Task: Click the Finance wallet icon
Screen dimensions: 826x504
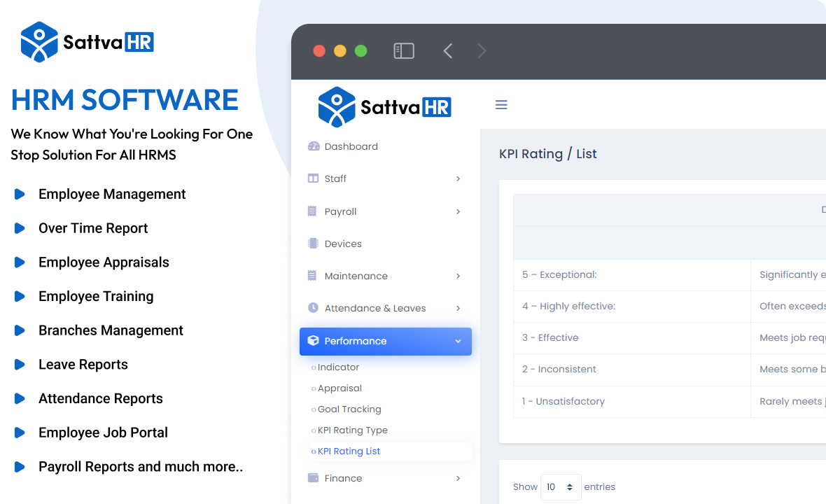Action: (x=314, y=478)
